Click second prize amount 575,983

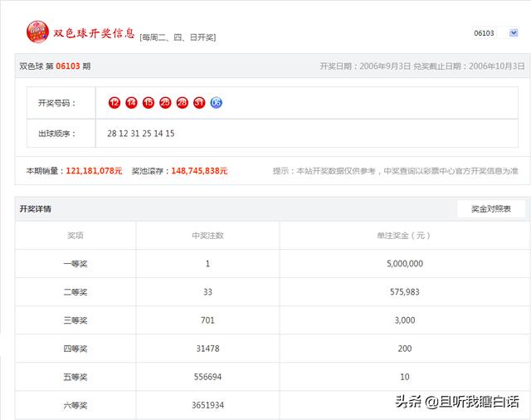[x=405, y=292]
